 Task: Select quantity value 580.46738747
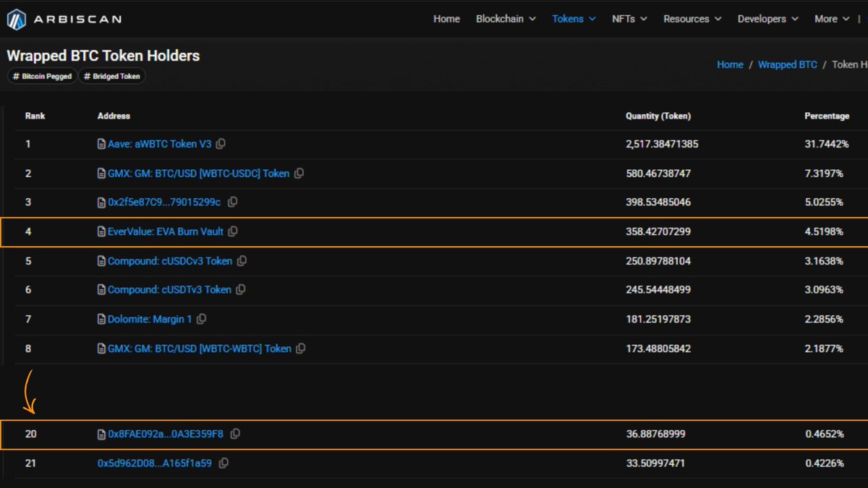coord(658,174)
